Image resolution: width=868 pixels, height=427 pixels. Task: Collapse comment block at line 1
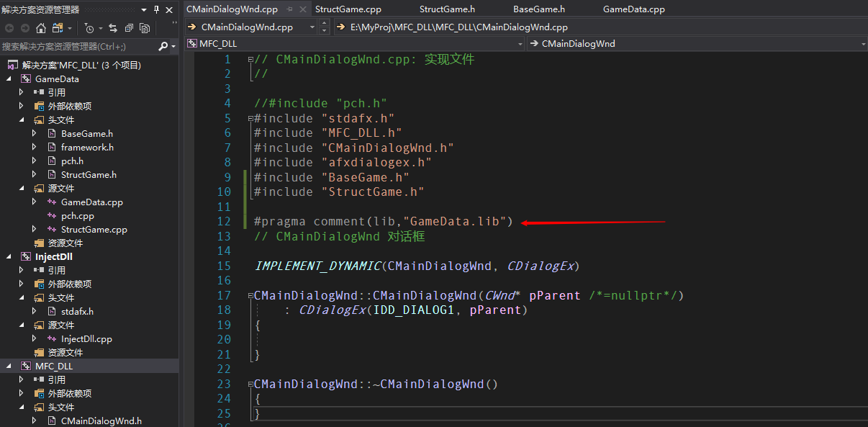249,60
